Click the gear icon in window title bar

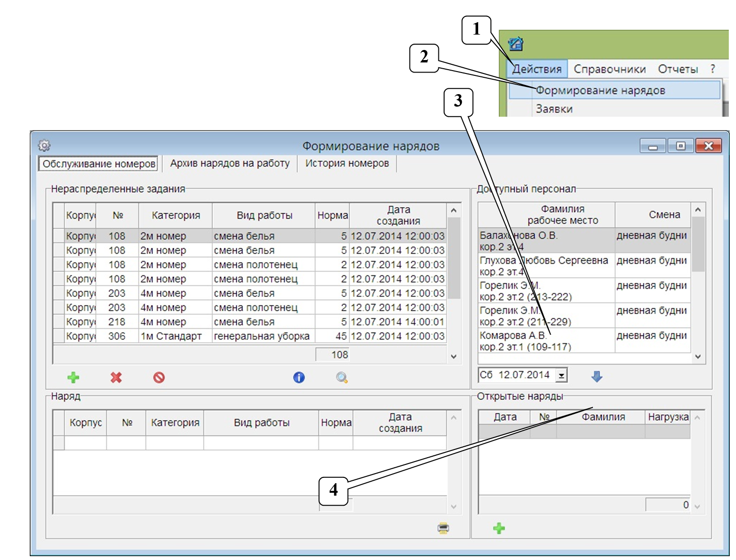point(44,145)
